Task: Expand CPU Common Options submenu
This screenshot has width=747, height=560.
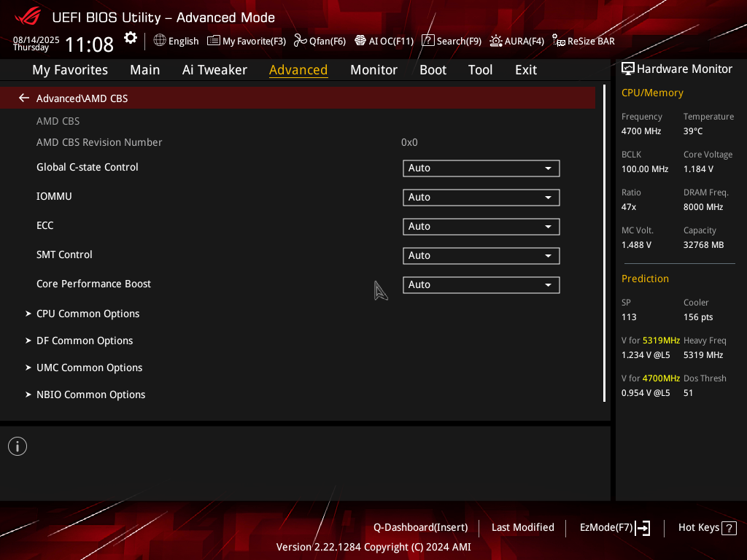Action: (88, 314)
